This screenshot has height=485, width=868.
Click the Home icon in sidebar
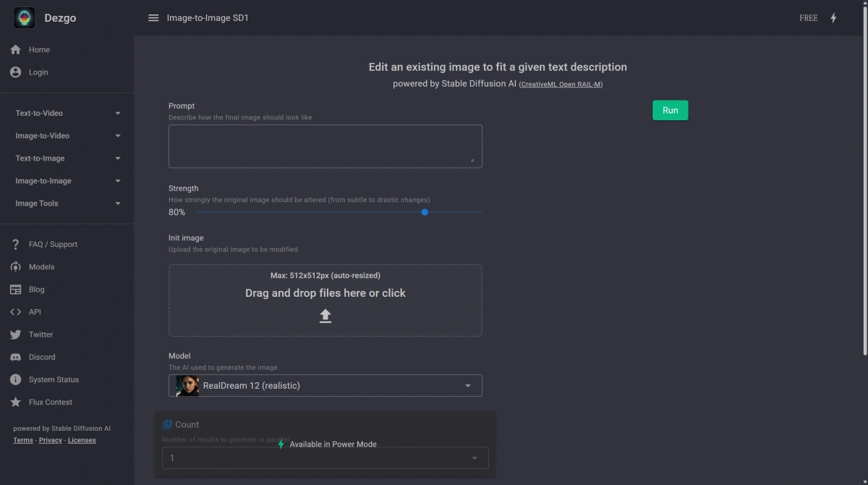[x=15, y=50]
